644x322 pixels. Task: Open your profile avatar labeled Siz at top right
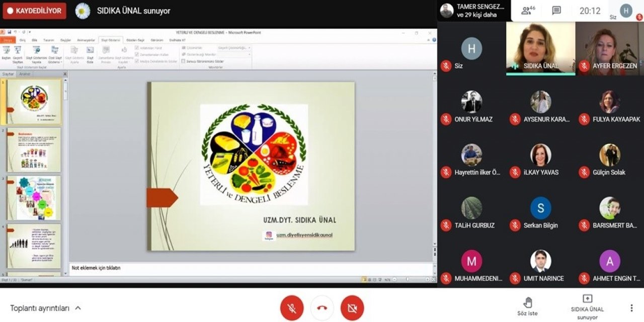point(626,11)
